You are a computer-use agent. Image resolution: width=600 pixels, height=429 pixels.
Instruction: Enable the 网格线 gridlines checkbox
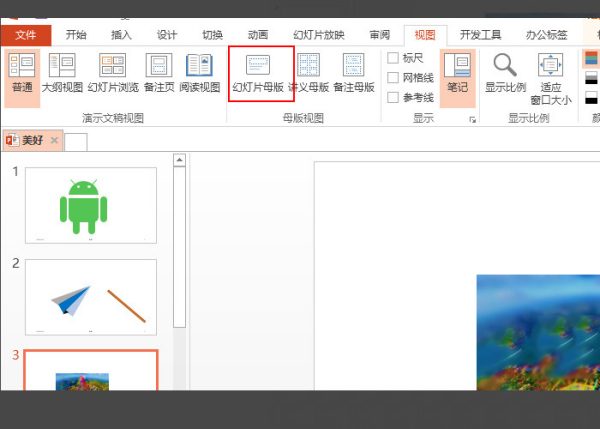(393, 78)
